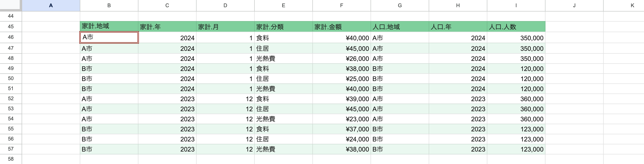This screenshot has height=164, width=644.
Task: Click the active cell B46 with A市
Action: (x=109, y=37)
